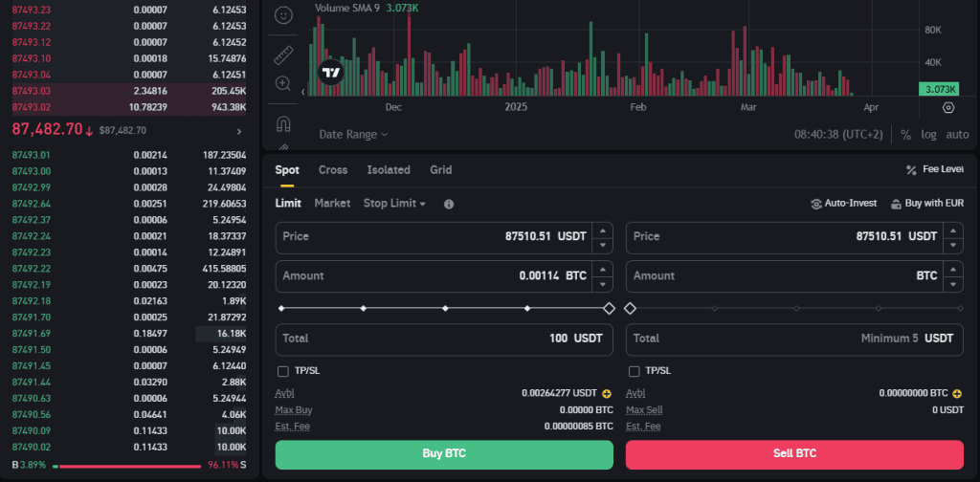Click the Buy with EUR icon
Viewport: 980px width, 482px height.
pyautogui.click(x=896, y=204)
